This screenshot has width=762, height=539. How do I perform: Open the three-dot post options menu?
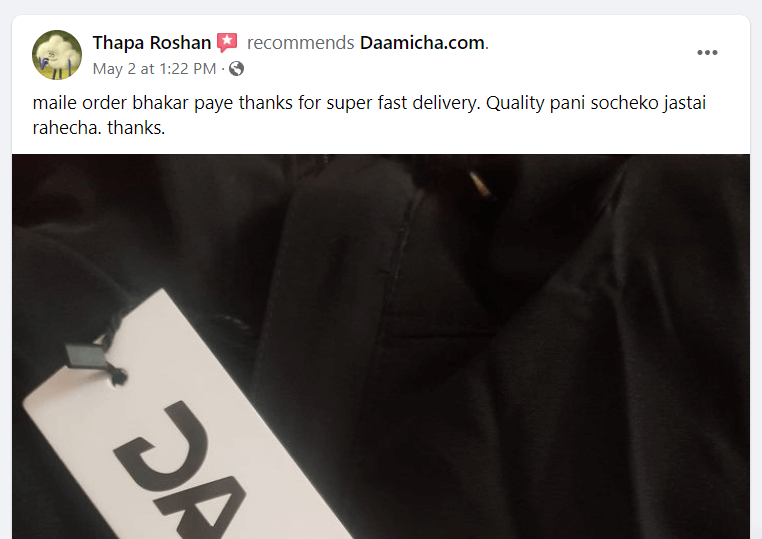tap(707, 52)
